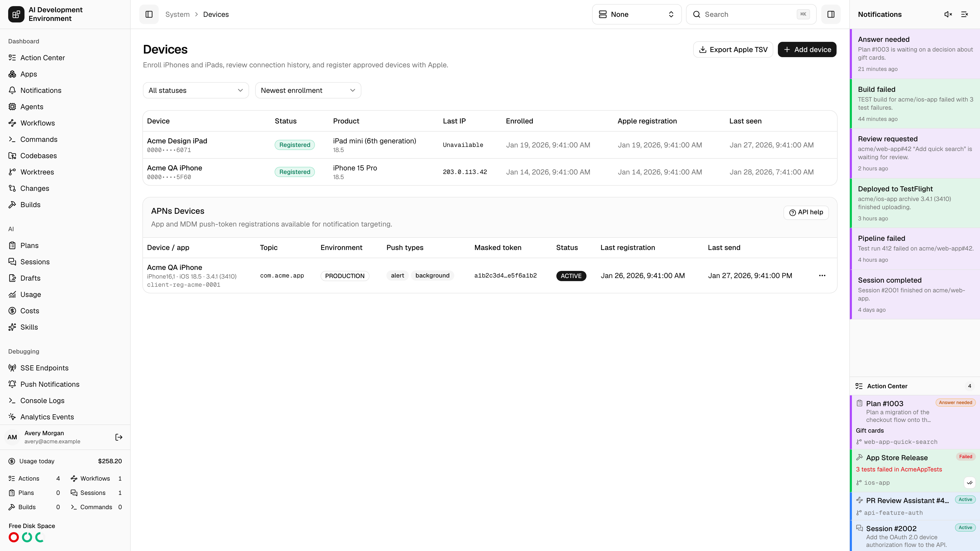980x551 pixels.
Task: Click the Costs dollar icon
Action: [x=12, y=311]
